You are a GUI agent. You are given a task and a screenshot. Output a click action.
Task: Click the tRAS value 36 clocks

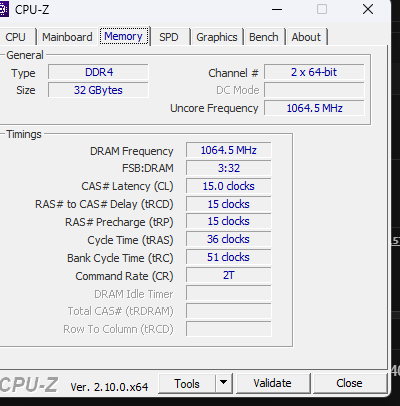pyautogui.click(x=229, y=239)
